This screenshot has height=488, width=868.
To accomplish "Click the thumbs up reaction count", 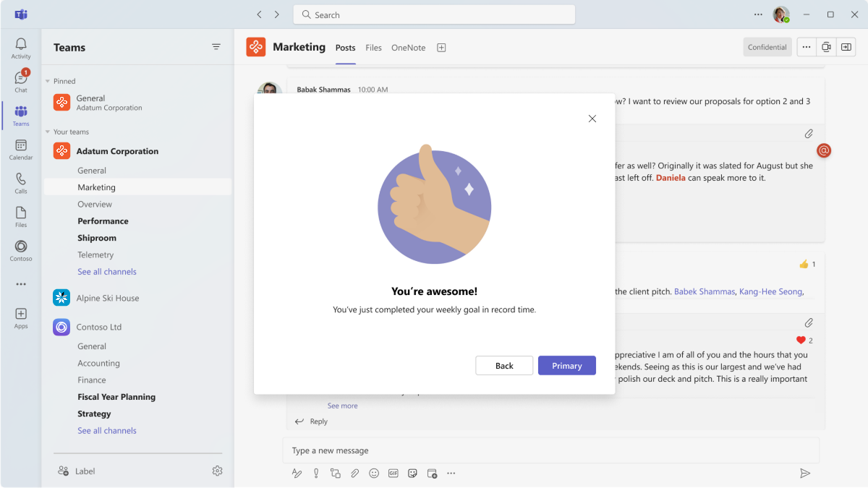I will click(807, 264).
